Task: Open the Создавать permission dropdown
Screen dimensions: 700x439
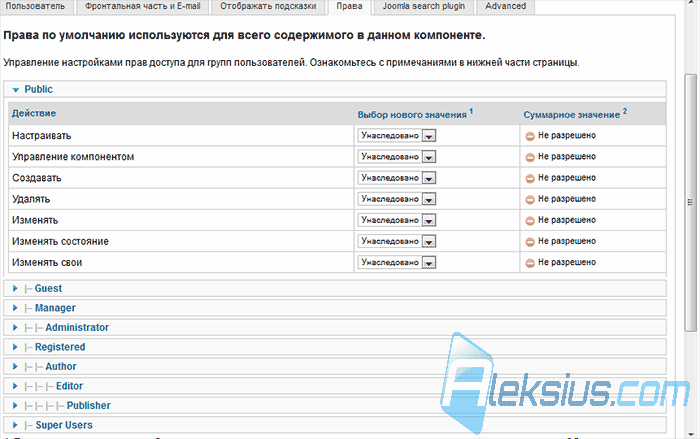Action: [396, 178]
